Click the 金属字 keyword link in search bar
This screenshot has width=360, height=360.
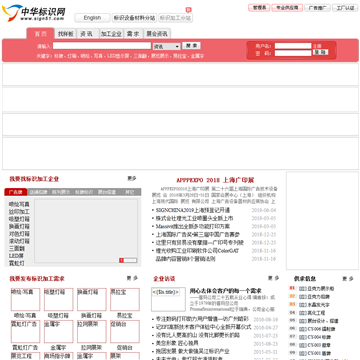[x=197, y=56]
